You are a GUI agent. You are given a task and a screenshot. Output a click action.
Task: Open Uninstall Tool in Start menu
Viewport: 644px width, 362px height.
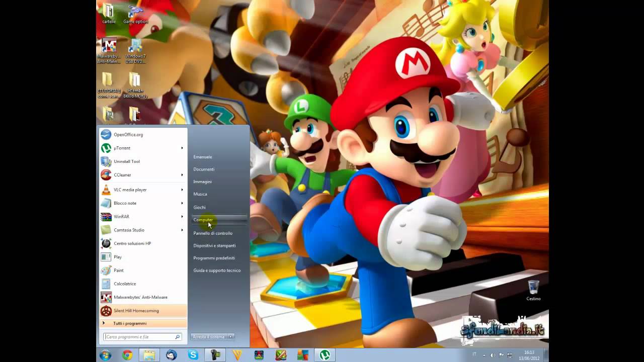143,161
